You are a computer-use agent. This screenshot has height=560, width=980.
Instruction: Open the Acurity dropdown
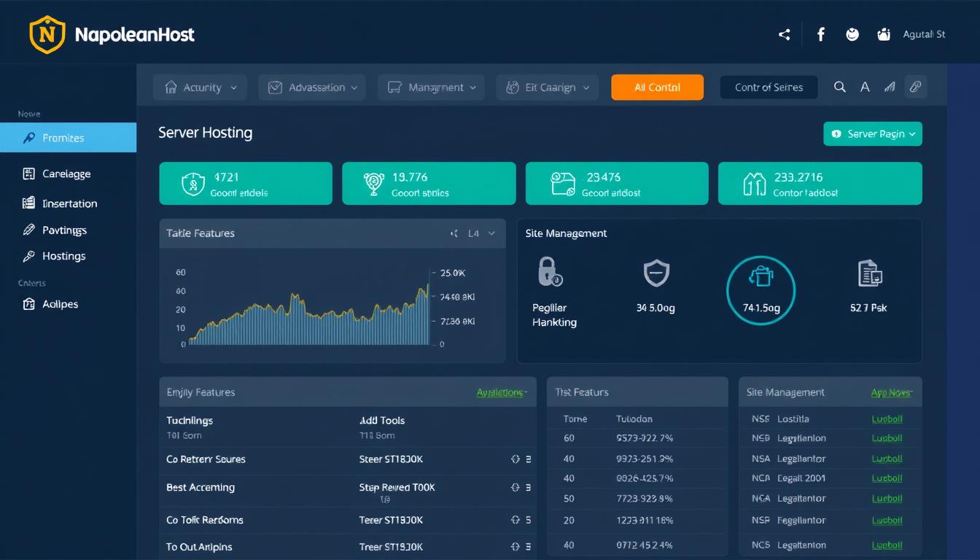coord(200,87)
